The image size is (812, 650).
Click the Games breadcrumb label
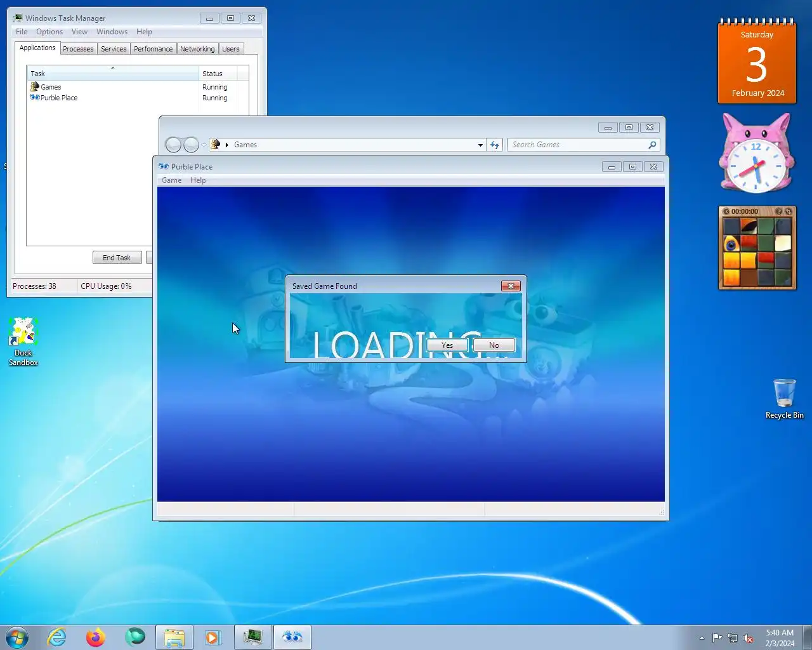click(x=246, y=145)
